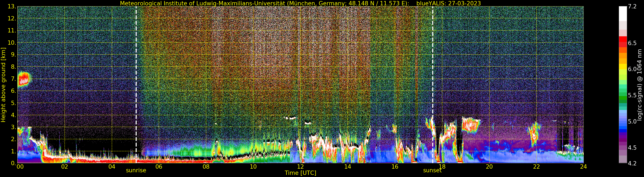
Task: Click the 1 km height tick label
Action: point(14,151)
